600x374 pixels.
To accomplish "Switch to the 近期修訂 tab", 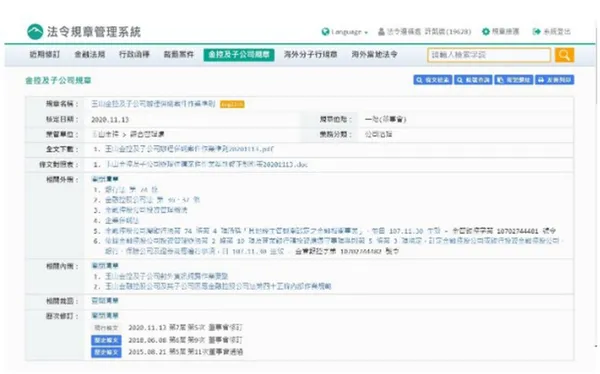I will point(45,54).
